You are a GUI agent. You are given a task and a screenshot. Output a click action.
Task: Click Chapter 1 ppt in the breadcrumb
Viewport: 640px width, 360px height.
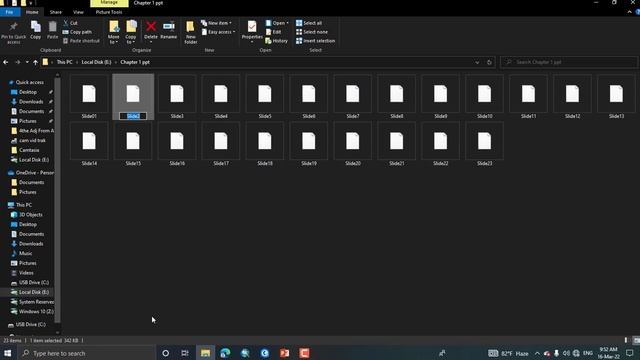(x=135, y=62)
